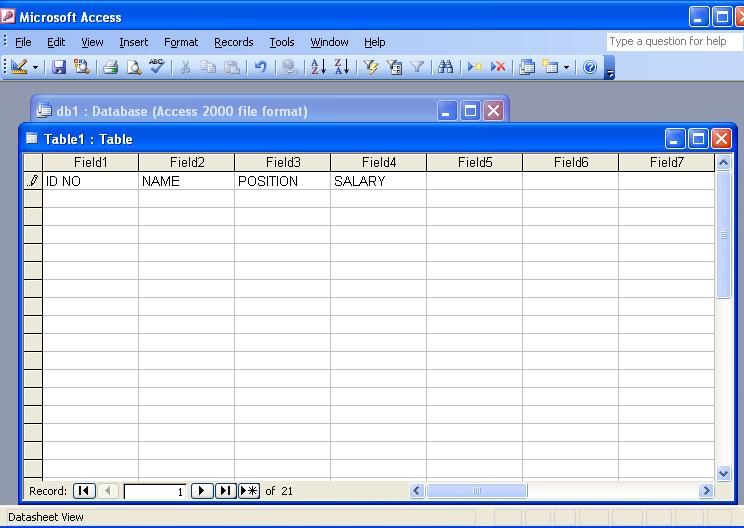Click the cell containing POSITION
Image resolution: width=744 pixels, height=528 pixels.
tap(283, 181)
